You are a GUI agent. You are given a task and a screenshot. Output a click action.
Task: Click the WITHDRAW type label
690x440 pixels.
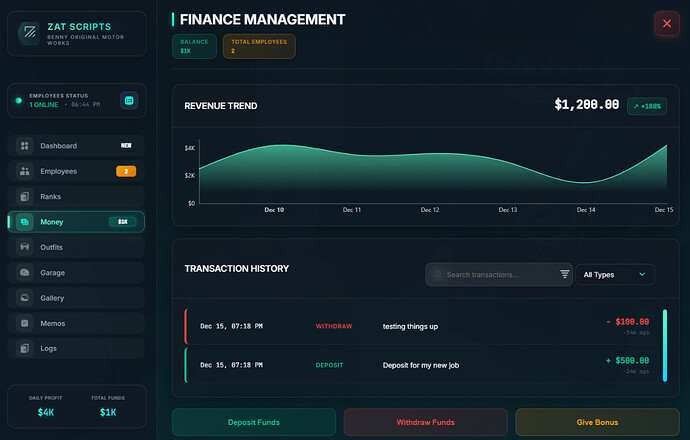point(334,326)
